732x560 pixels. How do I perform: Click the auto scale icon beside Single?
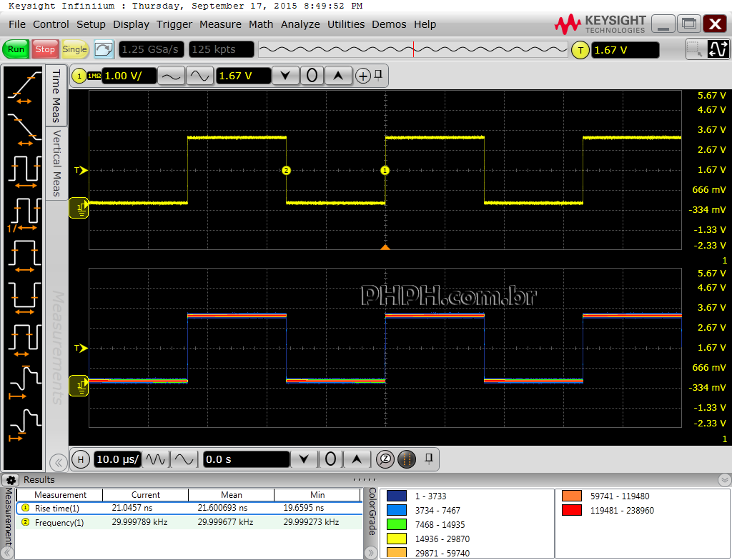tap(104, 49)
